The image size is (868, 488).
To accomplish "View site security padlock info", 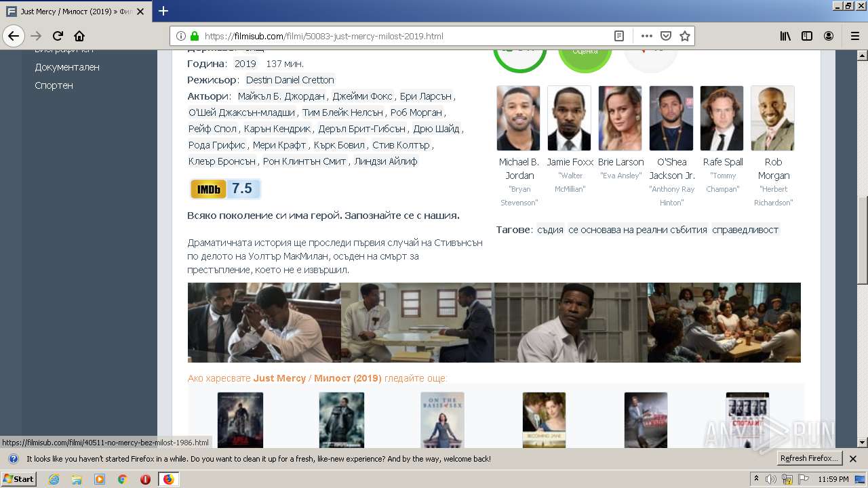I will (x=195, y=36).
